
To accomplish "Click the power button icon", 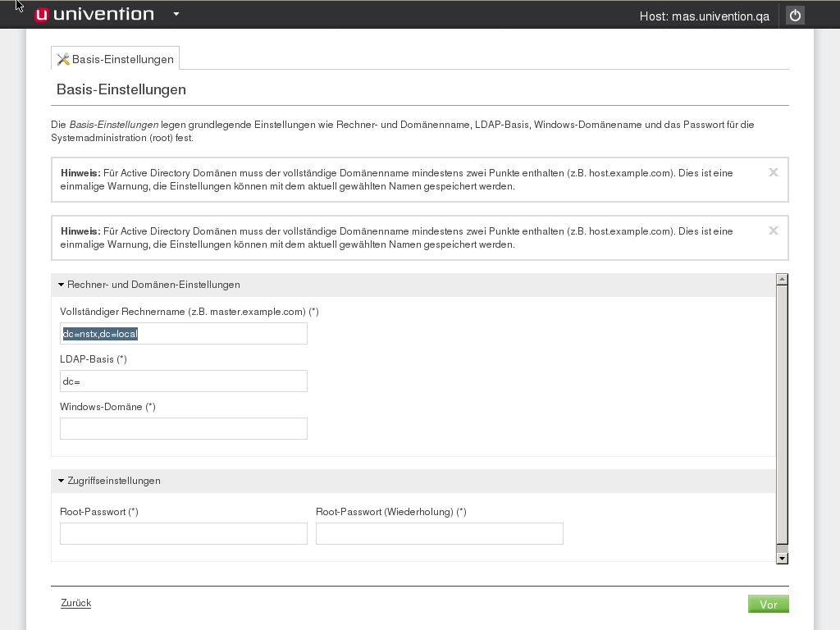I will pos(794,16).
